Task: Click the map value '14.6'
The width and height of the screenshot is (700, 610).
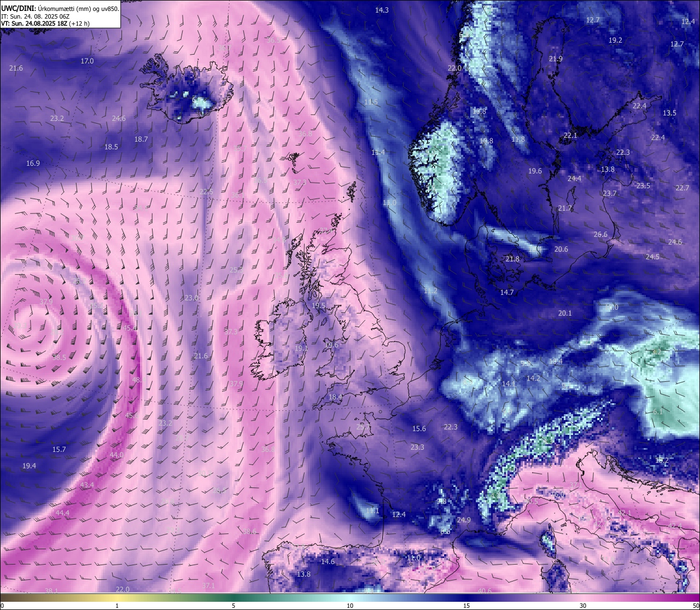Action: [x=328, y=562]
